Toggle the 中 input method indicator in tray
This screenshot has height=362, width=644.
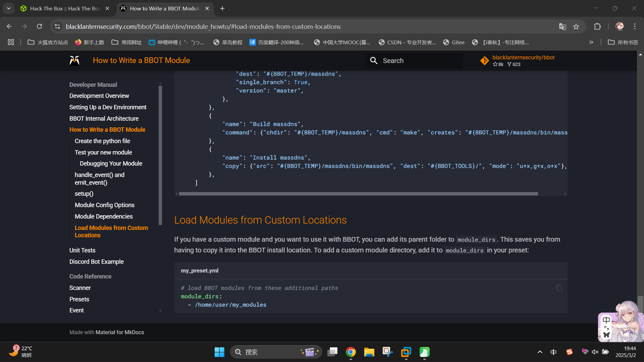(553, 352)
